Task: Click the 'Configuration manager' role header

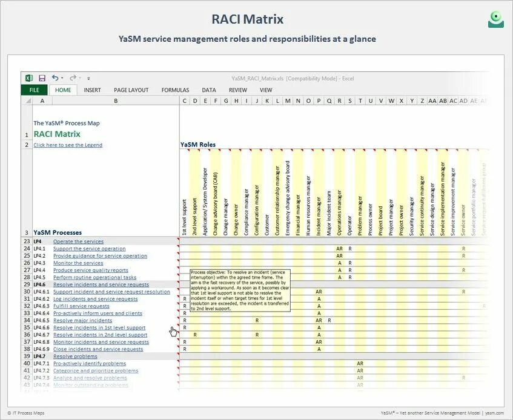Action: [257, 210]
